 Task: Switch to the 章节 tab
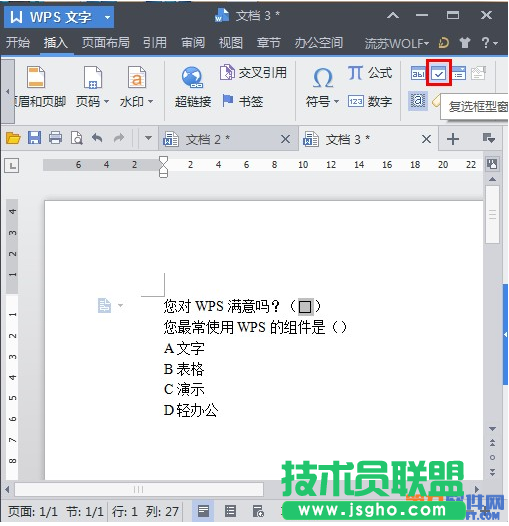269,43
